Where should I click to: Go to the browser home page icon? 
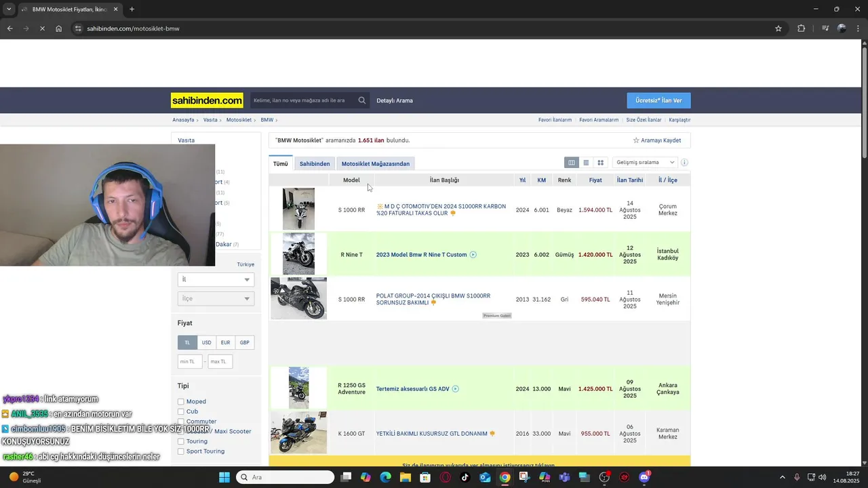click(59, 28)
